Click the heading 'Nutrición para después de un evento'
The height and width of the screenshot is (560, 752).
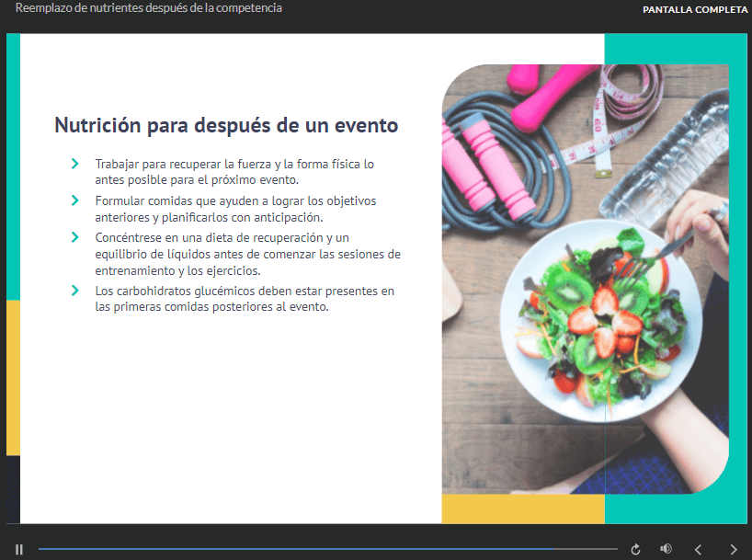(226, 125)
